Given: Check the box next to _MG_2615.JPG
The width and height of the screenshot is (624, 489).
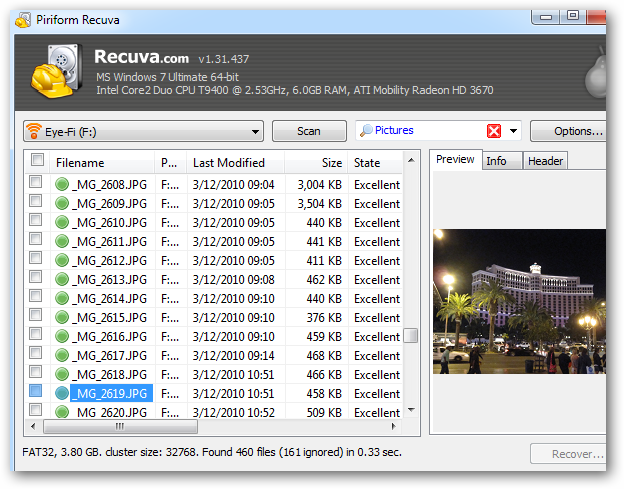Looking at the screenshot, I should 36,316.
